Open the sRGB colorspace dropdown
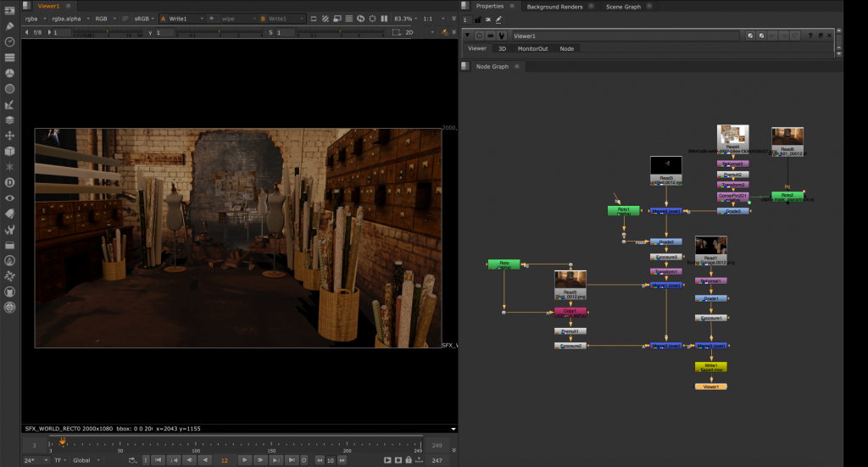Image resolution: width=868 pixels, height=467 pixels. 144,19
